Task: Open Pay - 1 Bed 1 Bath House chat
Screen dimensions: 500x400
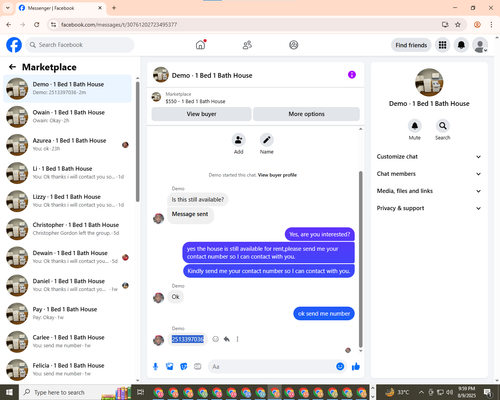Action: click(68, 313)
